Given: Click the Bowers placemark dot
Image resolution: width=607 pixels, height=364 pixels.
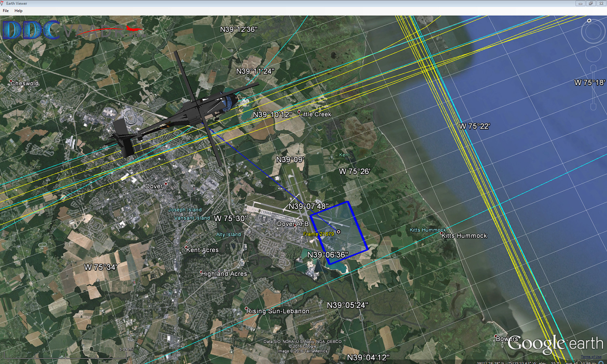Looking at the screenshot, I should point(496,336).
